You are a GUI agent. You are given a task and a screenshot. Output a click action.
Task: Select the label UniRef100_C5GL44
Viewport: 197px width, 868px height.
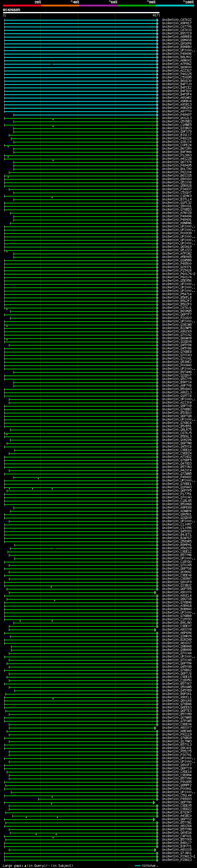(x=177, y=796)
